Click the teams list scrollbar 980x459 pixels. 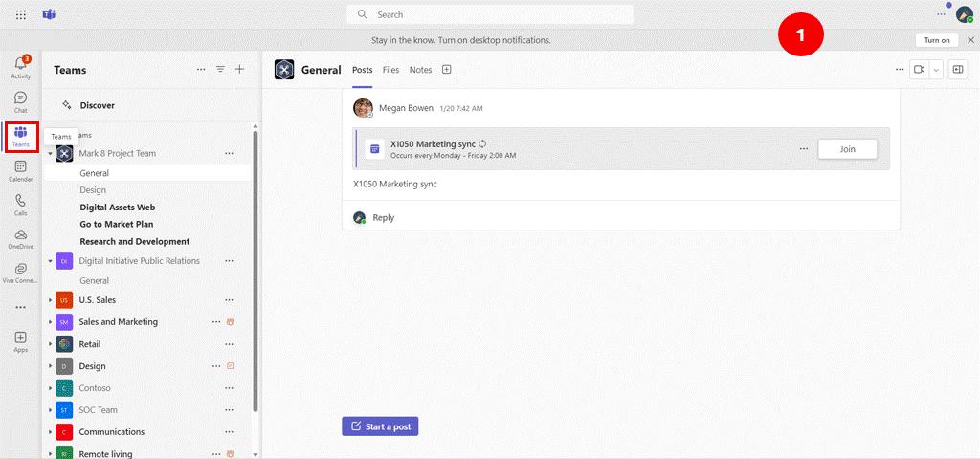tap(255, 271)
